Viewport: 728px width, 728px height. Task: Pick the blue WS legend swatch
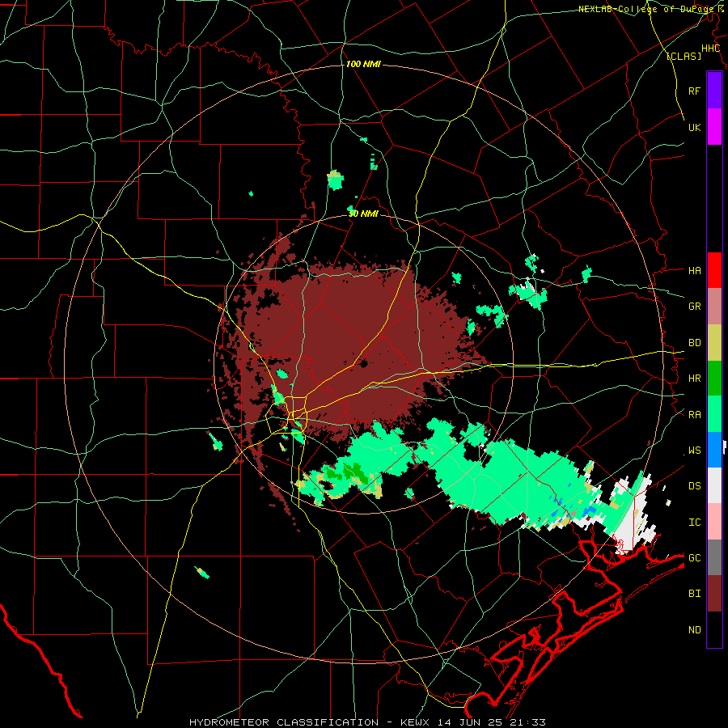tap(714, 450)
